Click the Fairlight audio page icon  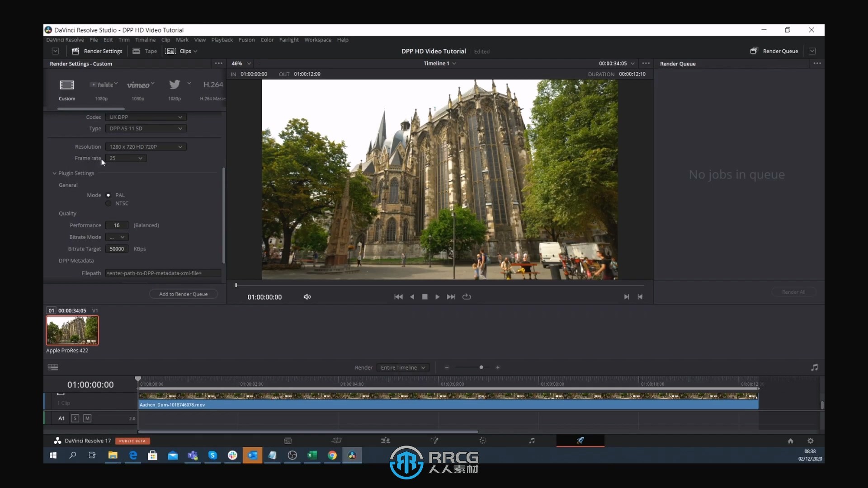point(531,441)
